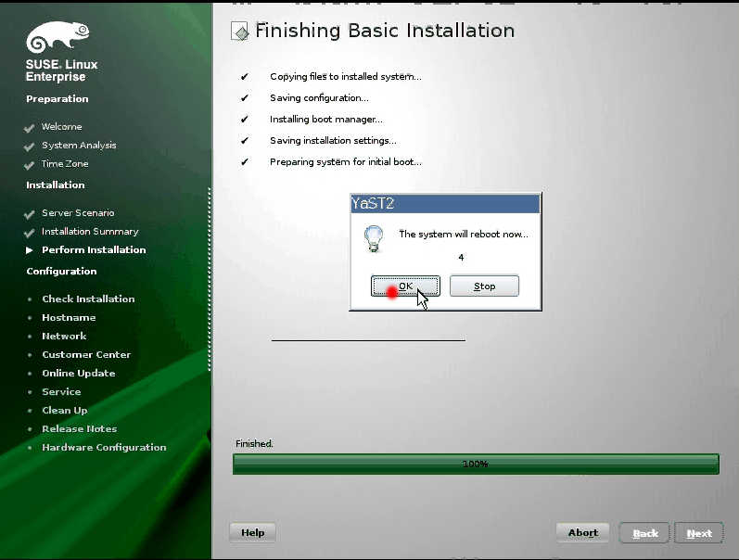Screen dimensions: 739x560
Task: Click Stop to cancel the reboot countdown
Action: click(x=484, y=286)
